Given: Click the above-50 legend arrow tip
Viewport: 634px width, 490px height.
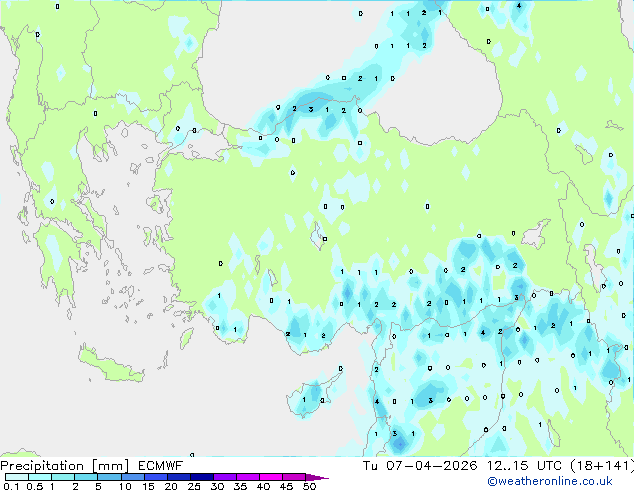Looking at the screenshot, I should (x=317, y=477).
